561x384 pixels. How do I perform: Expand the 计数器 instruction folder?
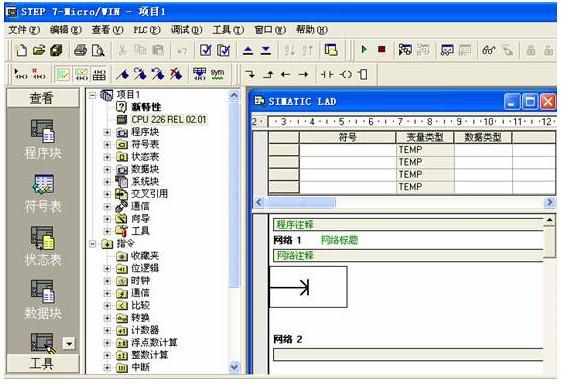pos(107,330)
